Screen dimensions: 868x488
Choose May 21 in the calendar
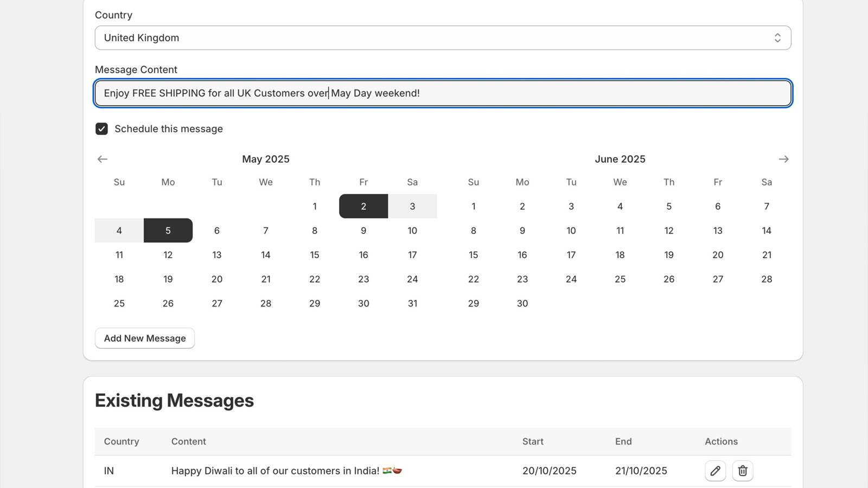pyautogui.click(x=266, y=279)
